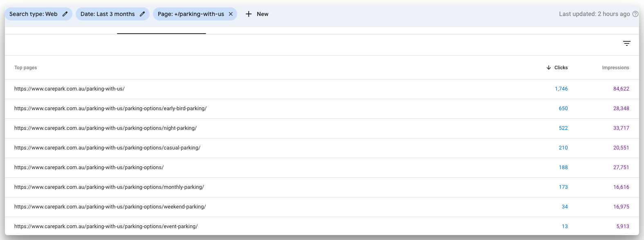Click the weekend-parking page row
The height and width of the screenshot is (240, 644).
click(110, 207)
